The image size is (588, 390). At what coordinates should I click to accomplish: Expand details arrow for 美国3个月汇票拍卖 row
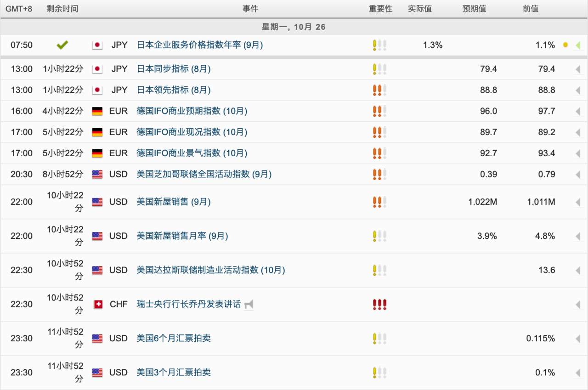(578, 373)
